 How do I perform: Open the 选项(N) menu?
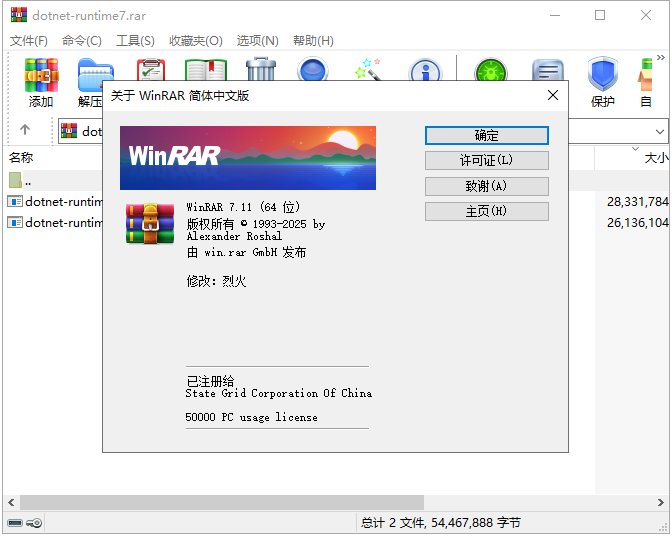[x=258, y=41]
